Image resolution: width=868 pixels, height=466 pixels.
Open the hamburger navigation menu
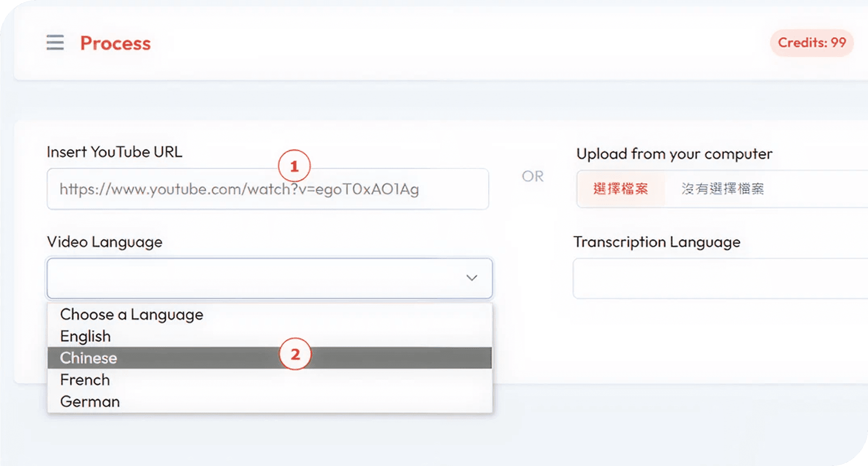(55, 43)
